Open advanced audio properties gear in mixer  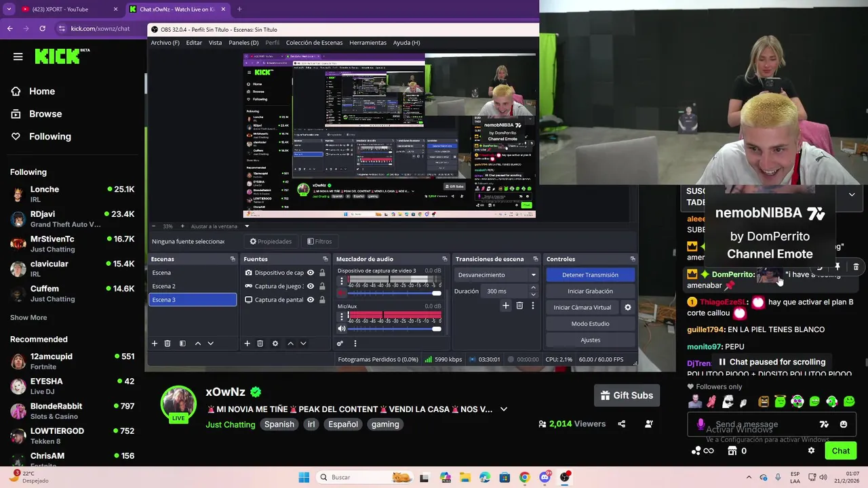pyautogui.click(x=340, y=344)
